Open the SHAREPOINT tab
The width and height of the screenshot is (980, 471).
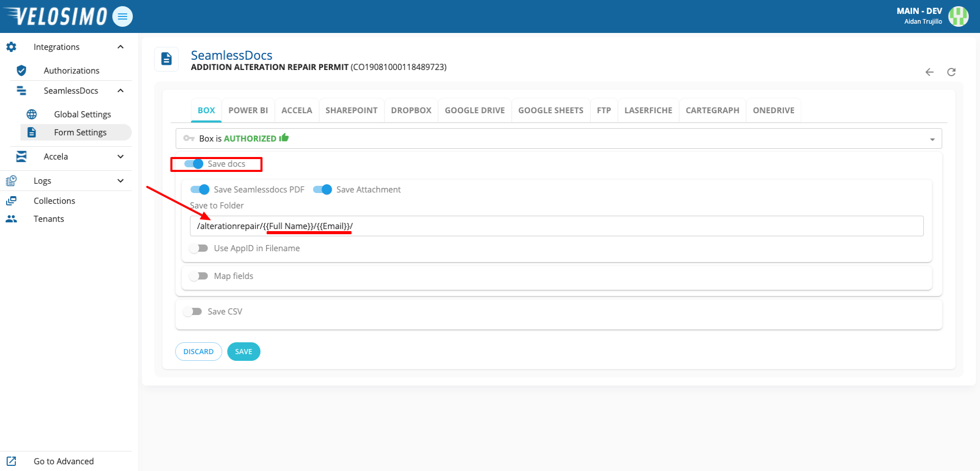pyautogui.click(x=352, y=110)
